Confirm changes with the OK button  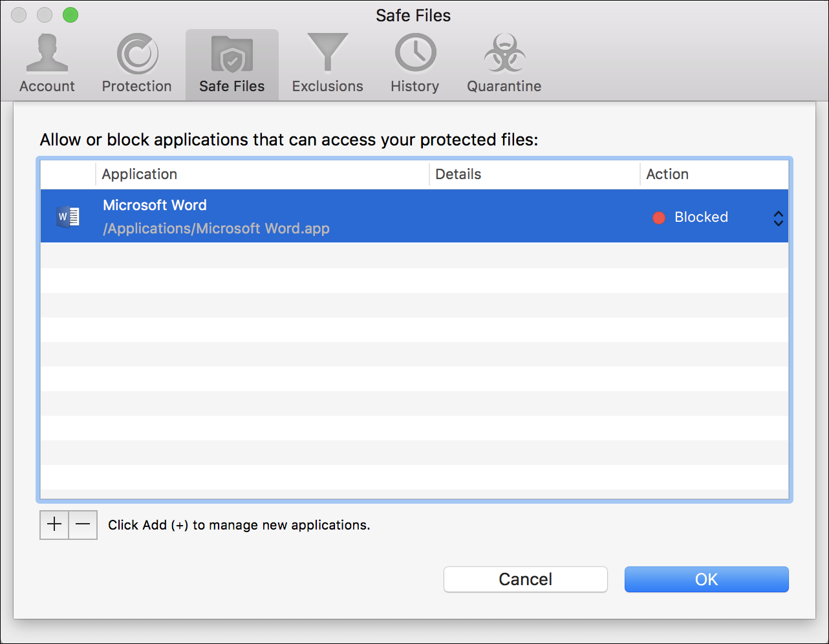coord(707,579)
